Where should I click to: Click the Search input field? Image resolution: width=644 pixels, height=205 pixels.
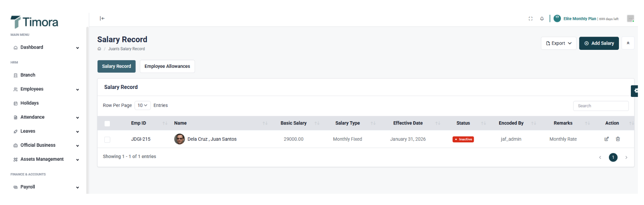coord(601,106)
